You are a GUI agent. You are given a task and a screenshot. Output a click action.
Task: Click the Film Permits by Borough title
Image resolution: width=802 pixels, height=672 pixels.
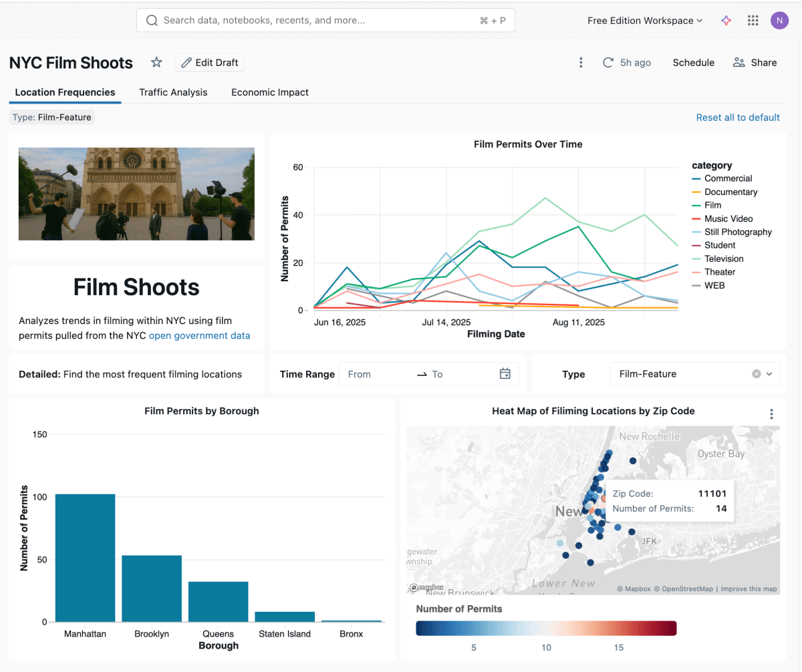coord(202,411)
